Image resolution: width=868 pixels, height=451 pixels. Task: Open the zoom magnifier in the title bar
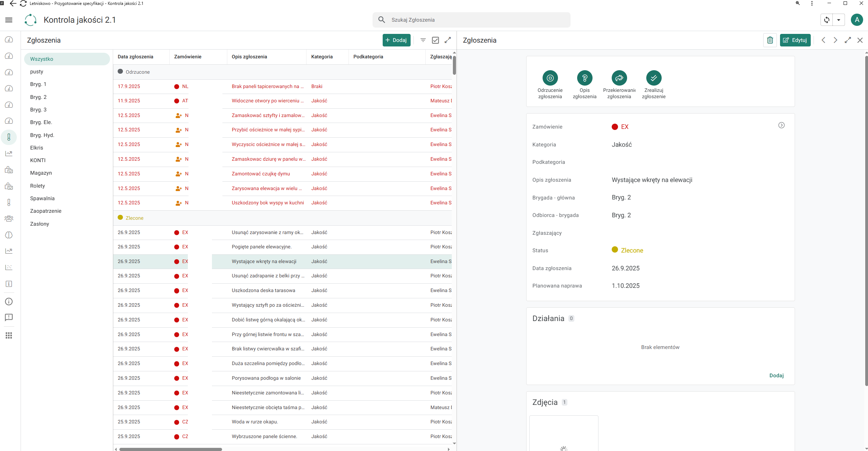[x=798, y=3]
